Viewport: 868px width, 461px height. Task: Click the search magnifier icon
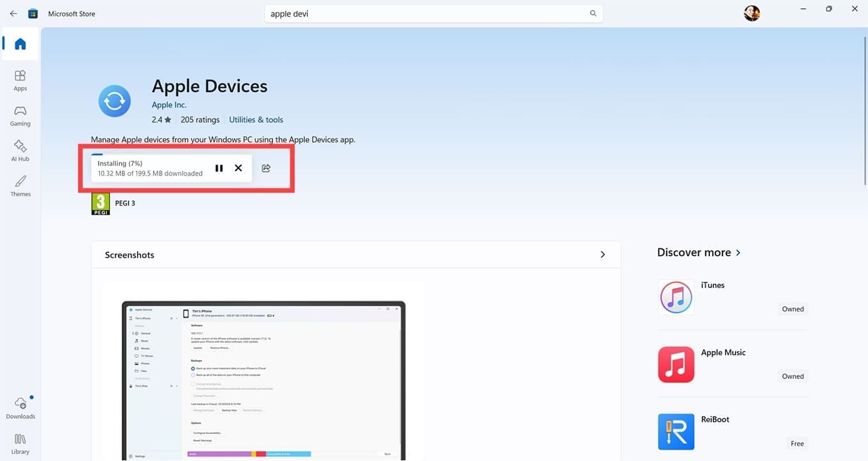(x=593, y=13)
